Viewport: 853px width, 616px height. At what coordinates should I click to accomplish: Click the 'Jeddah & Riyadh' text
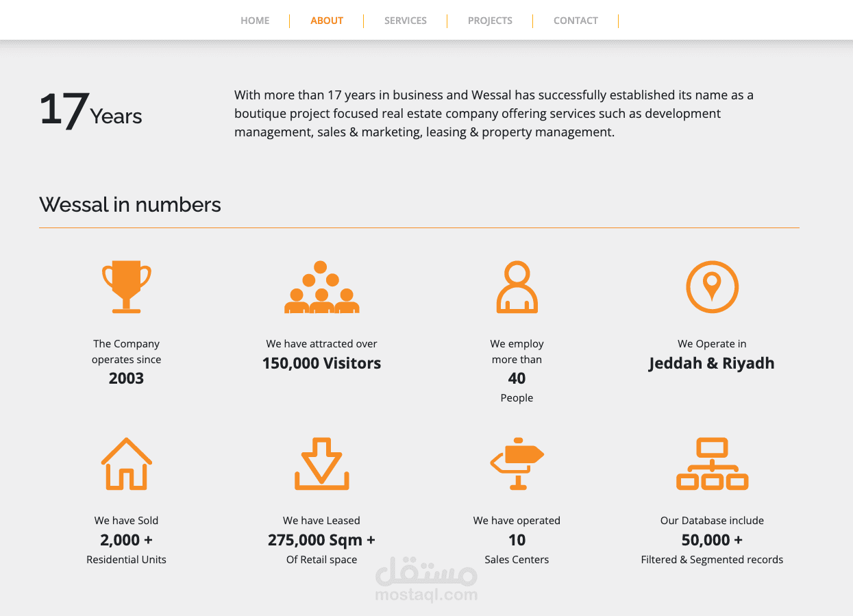[712, 363]
